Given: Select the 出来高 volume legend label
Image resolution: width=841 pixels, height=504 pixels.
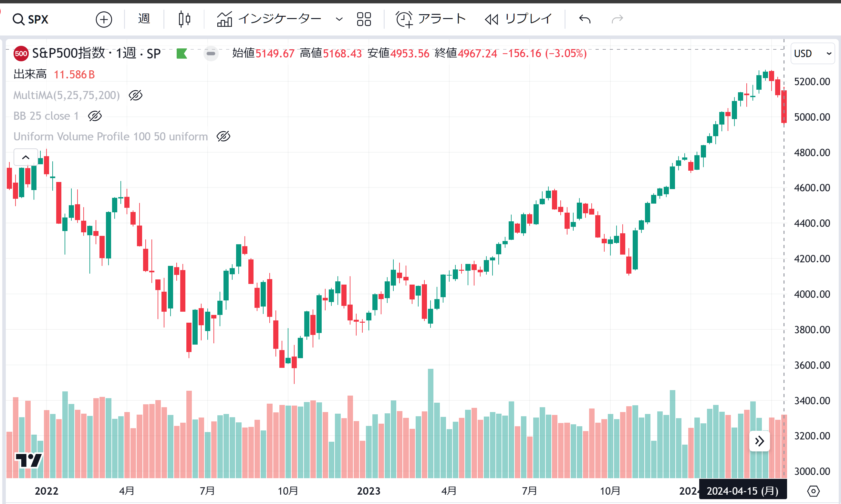Looking at the screenshot, I should 30,75.
